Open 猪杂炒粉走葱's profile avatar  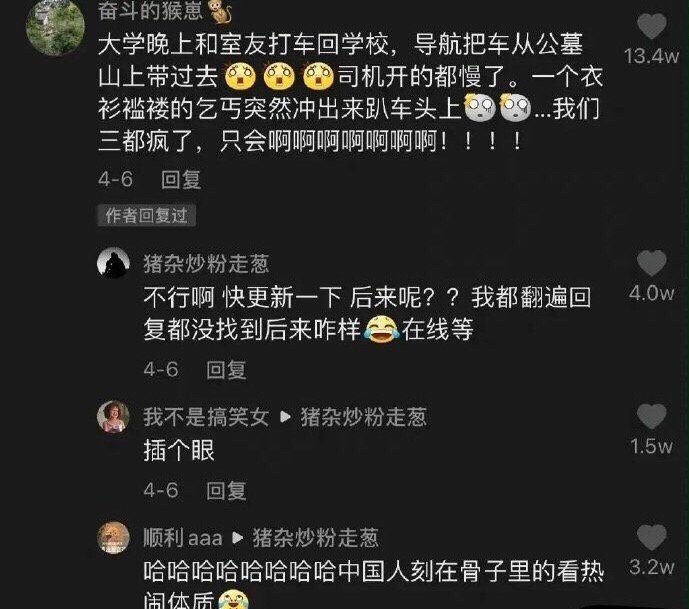click(113, 263)
